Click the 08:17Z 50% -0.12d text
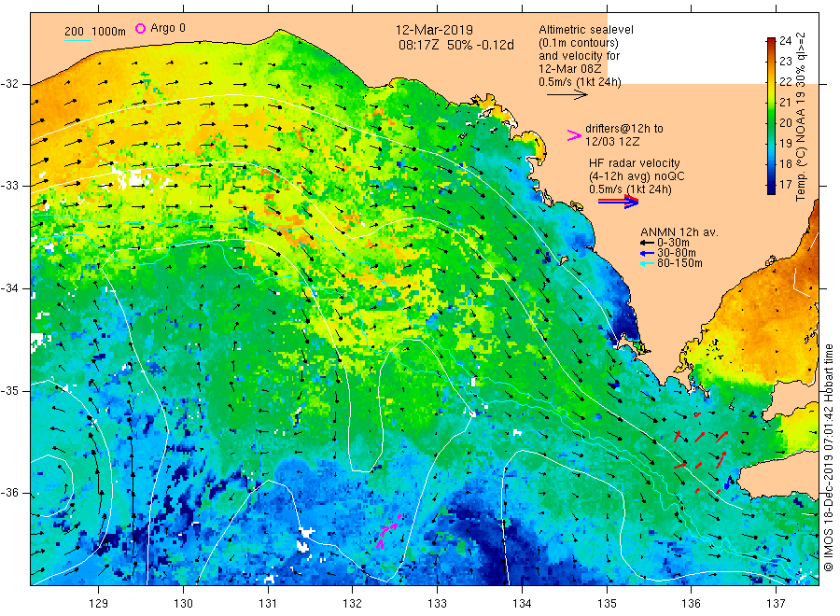 click(455, 45)
